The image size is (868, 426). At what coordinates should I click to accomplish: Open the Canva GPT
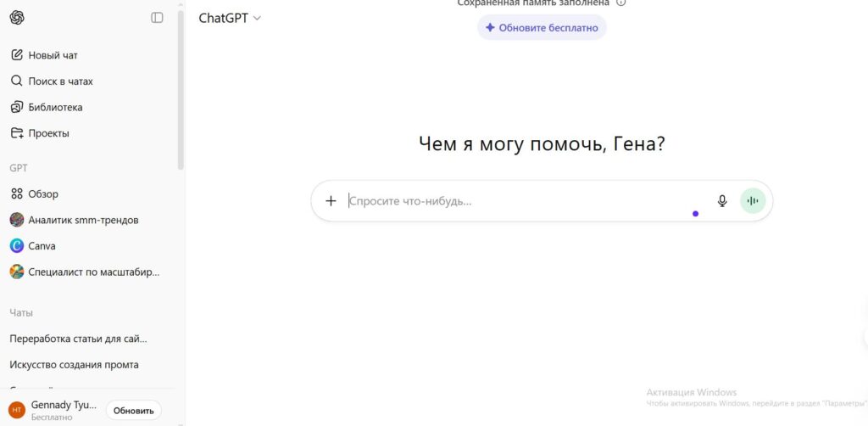tap(42, 246)
